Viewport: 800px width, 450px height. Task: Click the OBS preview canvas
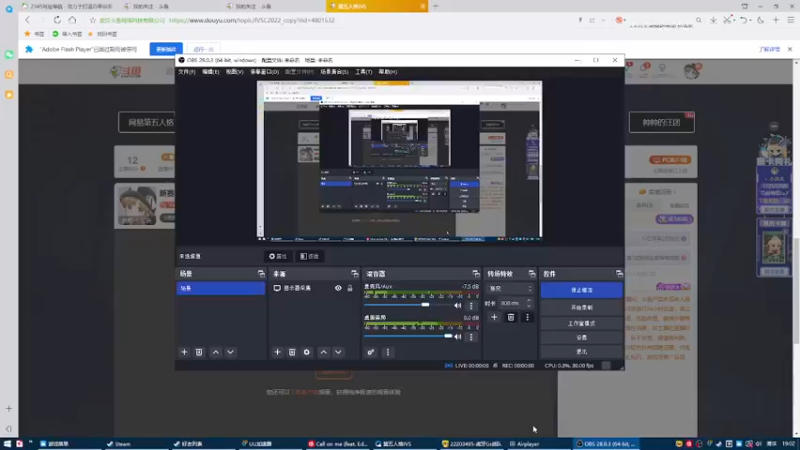pos(399,160)
